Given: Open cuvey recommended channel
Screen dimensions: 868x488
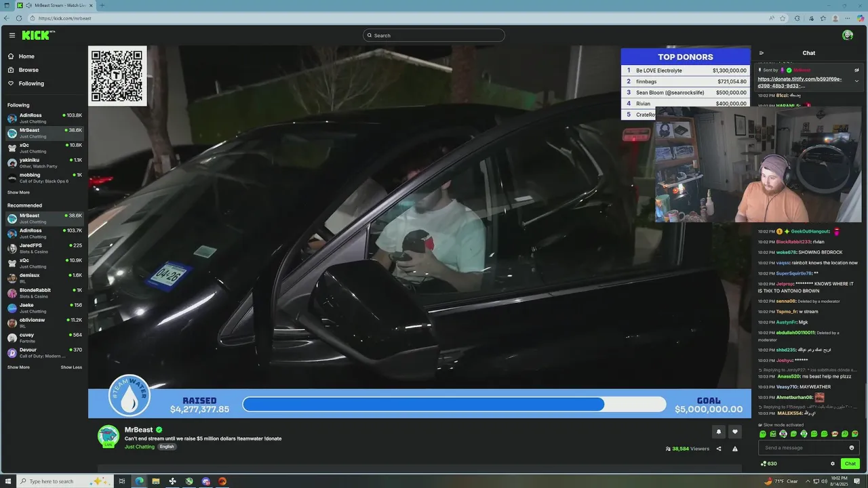Looking at the screenshot, I should click(44, 338).
